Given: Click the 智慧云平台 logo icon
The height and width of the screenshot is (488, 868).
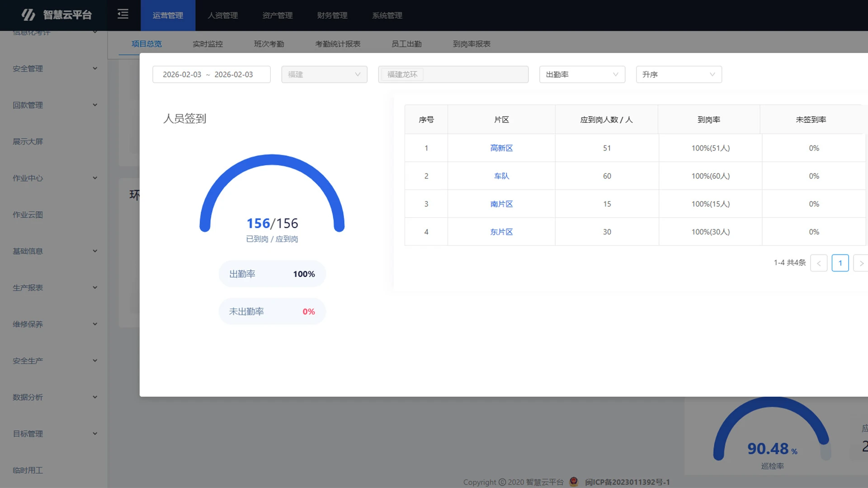Looking at the screenshot, I should click(28, 15).
